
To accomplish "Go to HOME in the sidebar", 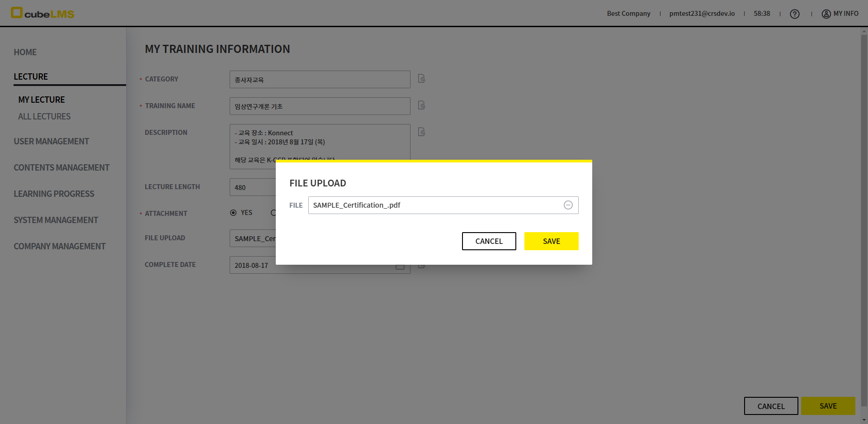I will (25, 52).
